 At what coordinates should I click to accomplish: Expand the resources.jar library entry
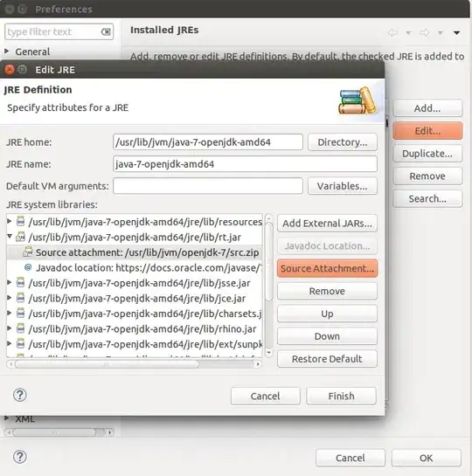pos(9,221)
